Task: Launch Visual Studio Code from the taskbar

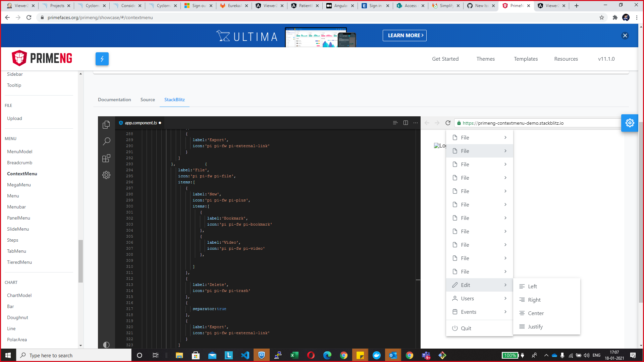Action: 245,355
